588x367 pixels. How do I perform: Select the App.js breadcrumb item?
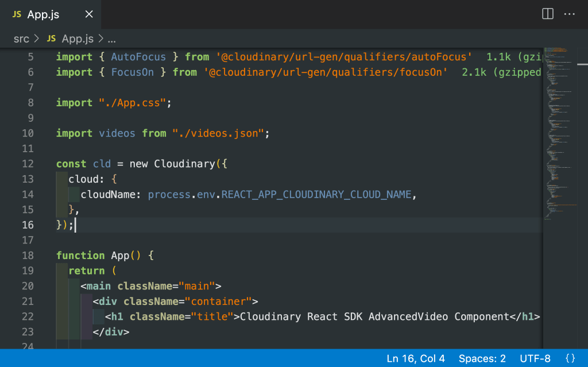click(78, 38)
